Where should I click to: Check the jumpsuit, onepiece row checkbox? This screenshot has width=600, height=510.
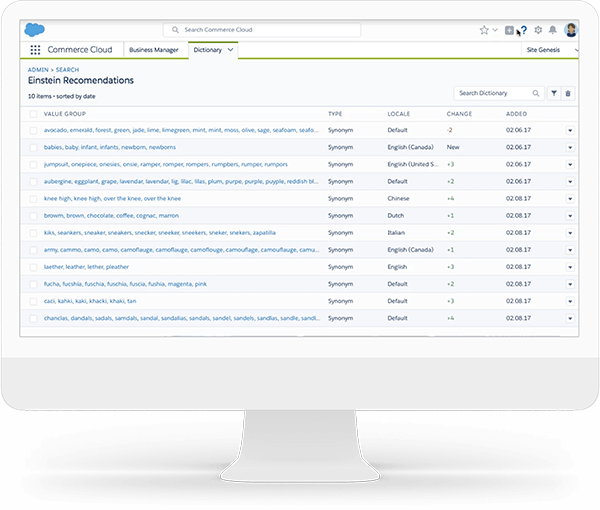tap(33, 165)
